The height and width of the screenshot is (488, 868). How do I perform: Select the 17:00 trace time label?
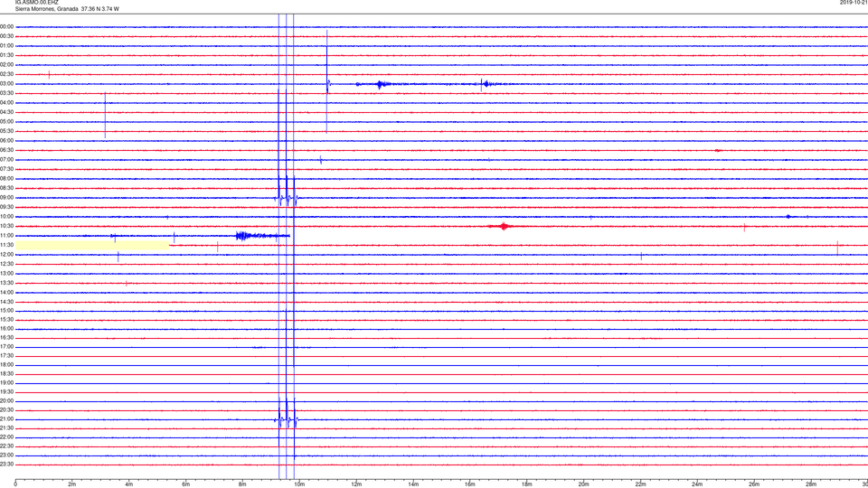tap(6, 347)
